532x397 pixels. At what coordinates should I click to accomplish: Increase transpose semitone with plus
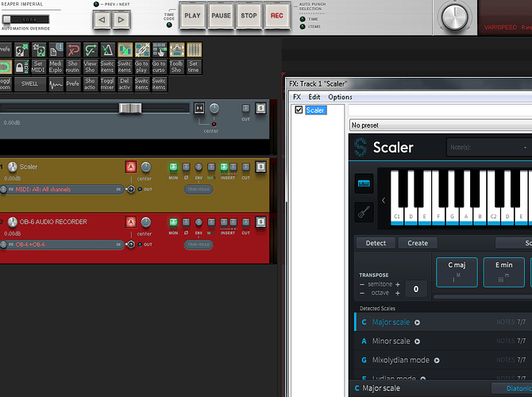pos(398,284)
